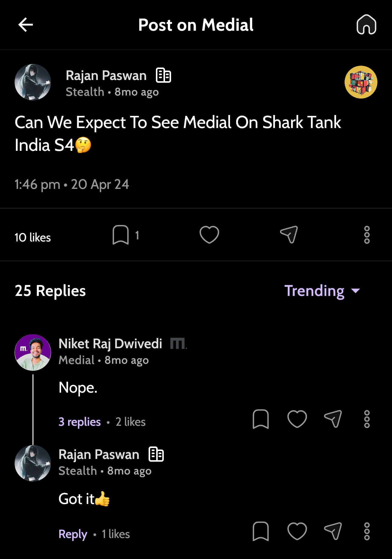The height and width of the screenshot is (559, 392).
Task: Bookmark the "Got it" reply
Action: (260, 531)
